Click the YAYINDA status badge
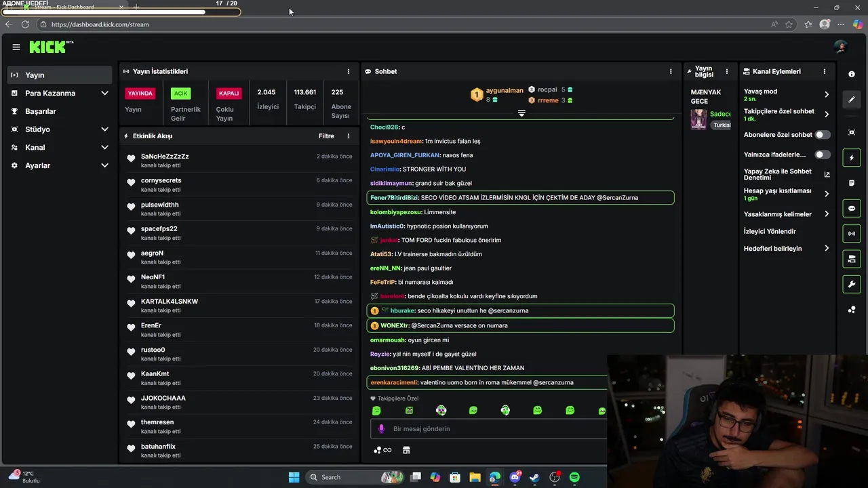The width and height of the screenshot is (868, 488). click(x=140, y=94)
